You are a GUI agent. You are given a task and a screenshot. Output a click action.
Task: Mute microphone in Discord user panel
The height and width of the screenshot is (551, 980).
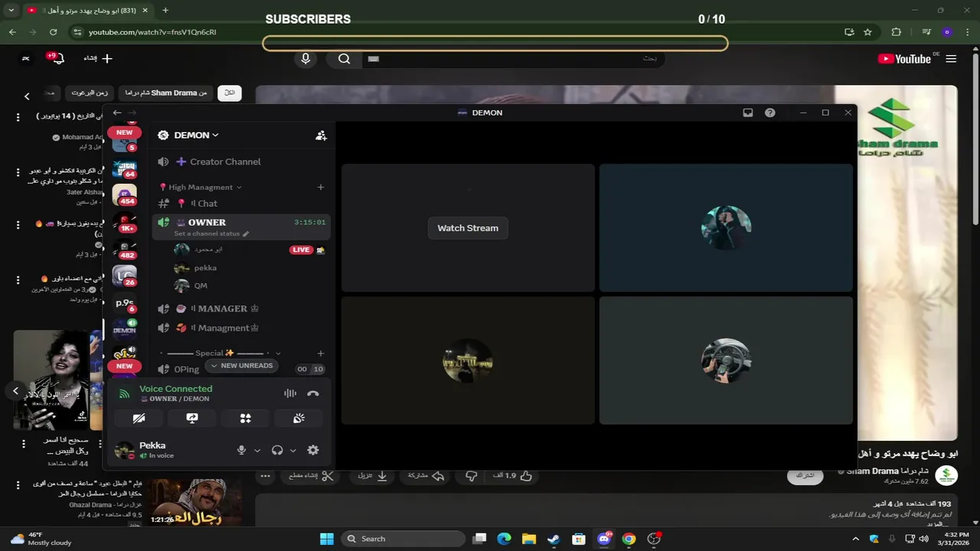pos(242,450)
